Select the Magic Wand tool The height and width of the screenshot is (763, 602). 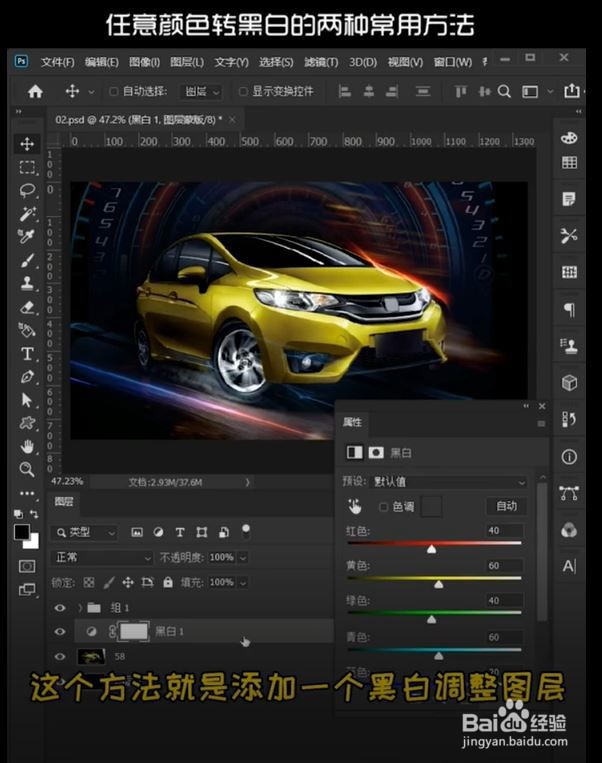click(x=27, y=214)
